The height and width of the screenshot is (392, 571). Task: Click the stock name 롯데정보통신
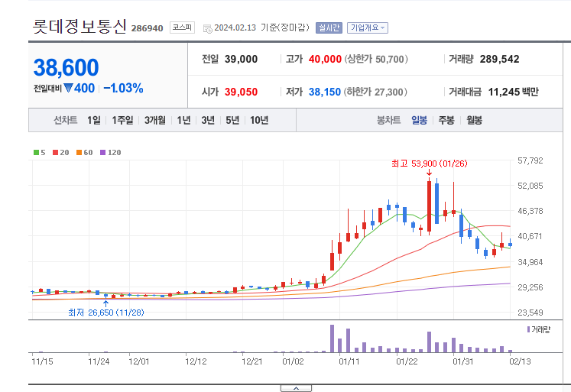coord(79,27)
